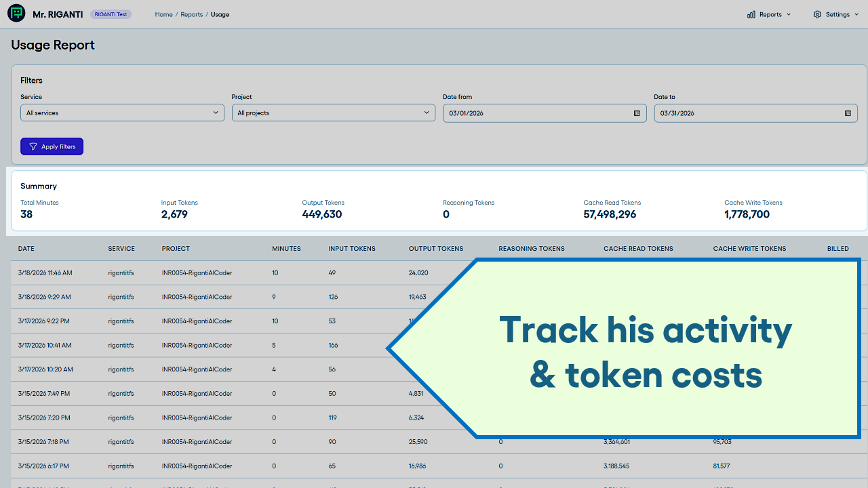
Task: Sort the table by the DATE column header
Action: [x=26, y=248]
